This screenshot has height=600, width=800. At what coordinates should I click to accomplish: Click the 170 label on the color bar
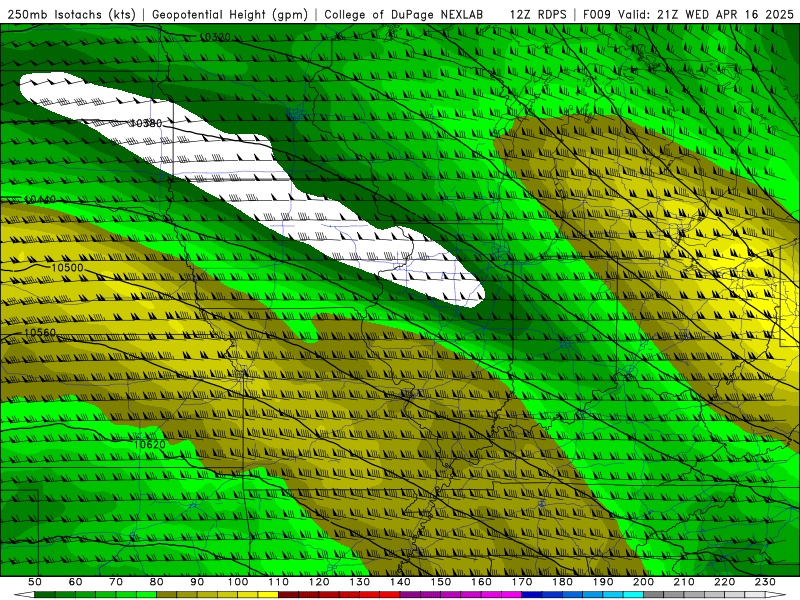click(x=522, y=582)
